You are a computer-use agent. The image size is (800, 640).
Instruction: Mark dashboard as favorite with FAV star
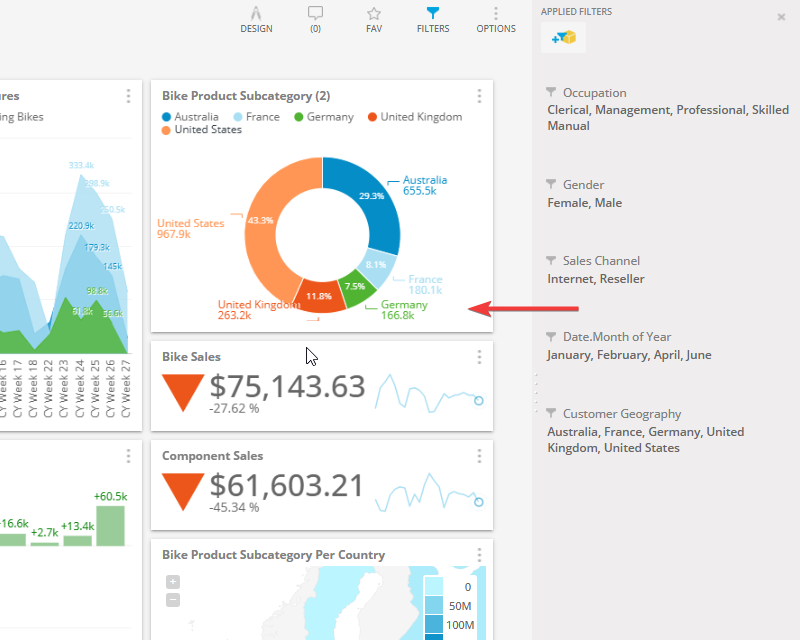[374, 14]
